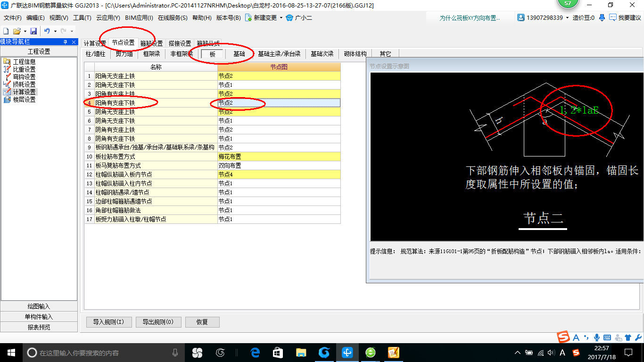Click the New file icon
This screenshot has height=362, width=644.
tap(6, 31)
